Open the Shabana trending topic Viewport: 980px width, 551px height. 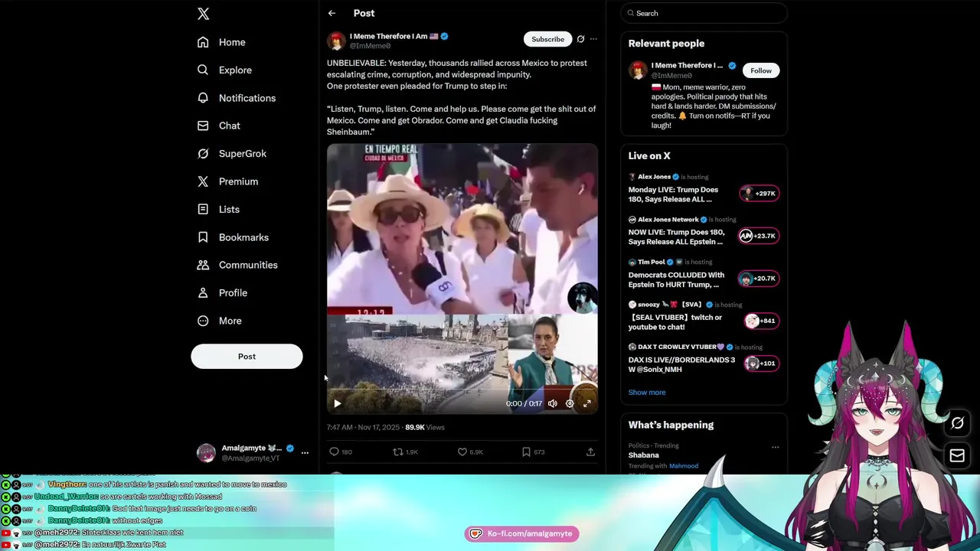pyautogui.click(x=644, y=455)
